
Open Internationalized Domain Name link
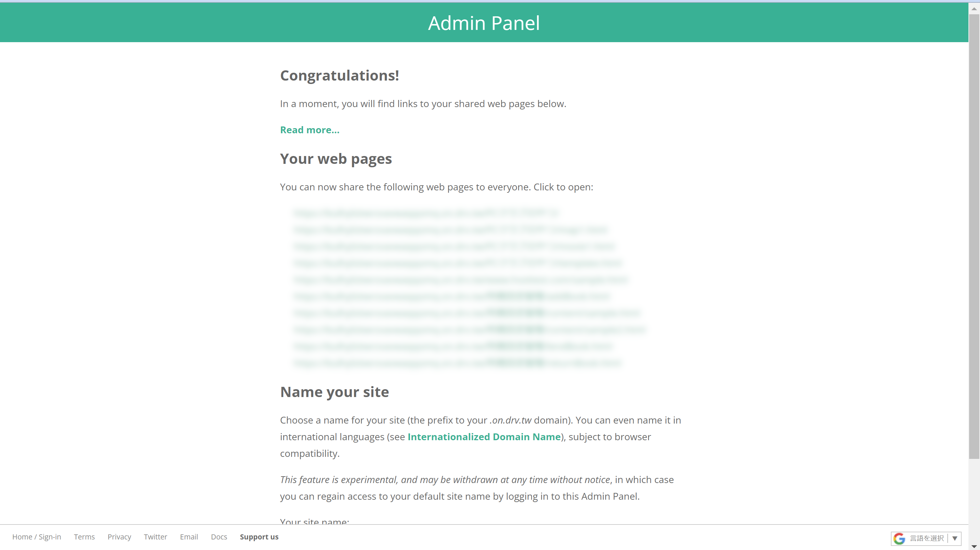click(484, 437)
